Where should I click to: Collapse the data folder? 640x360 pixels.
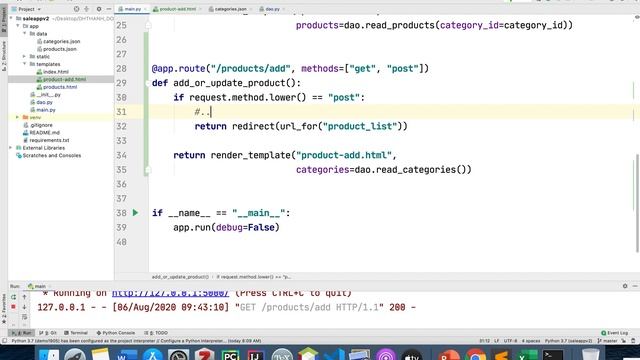pos(24,33)
